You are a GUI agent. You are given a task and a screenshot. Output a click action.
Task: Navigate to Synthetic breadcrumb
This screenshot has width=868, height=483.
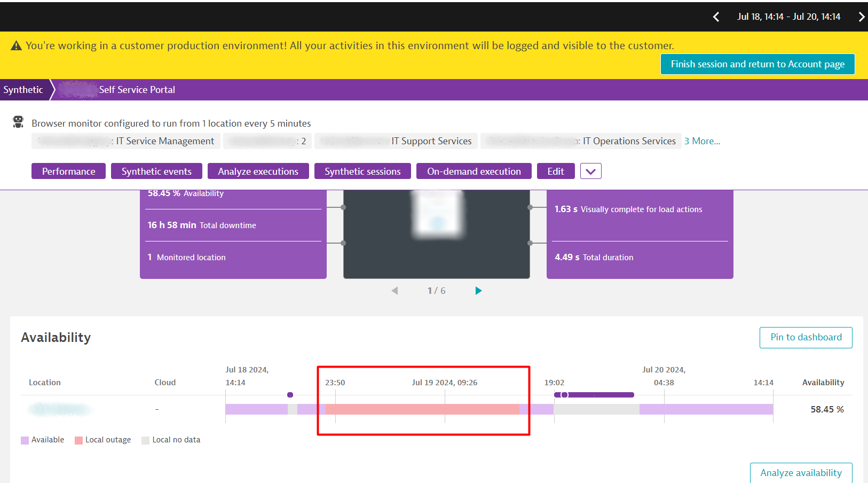[x=23, y=90]
